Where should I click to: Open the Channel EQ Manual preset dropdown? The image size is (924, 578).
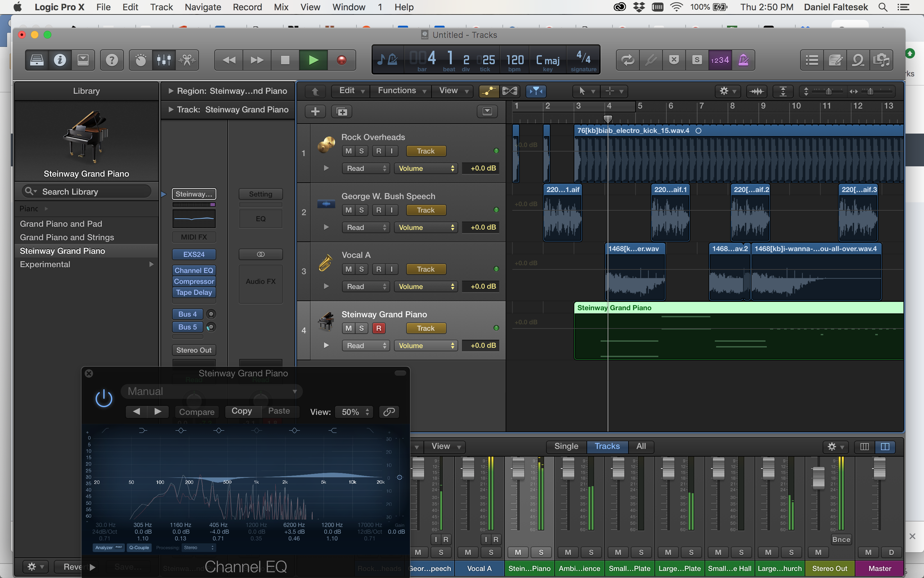(212, 391)
